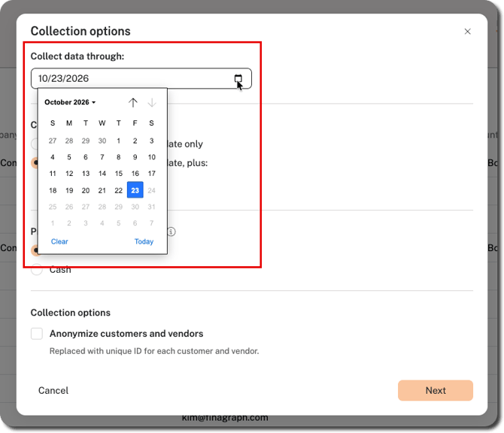
Task: Click the W weekday header in the calendar
Action: pyautogui.click(x=102, y=123)
